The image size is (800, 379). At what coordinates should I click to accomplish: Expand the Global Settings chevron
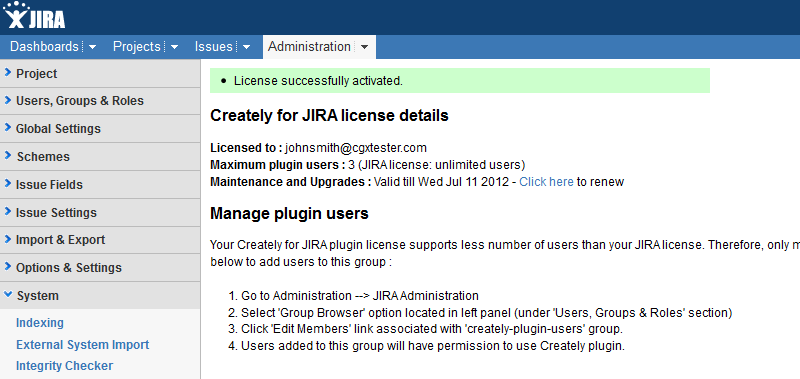[8, 128]
